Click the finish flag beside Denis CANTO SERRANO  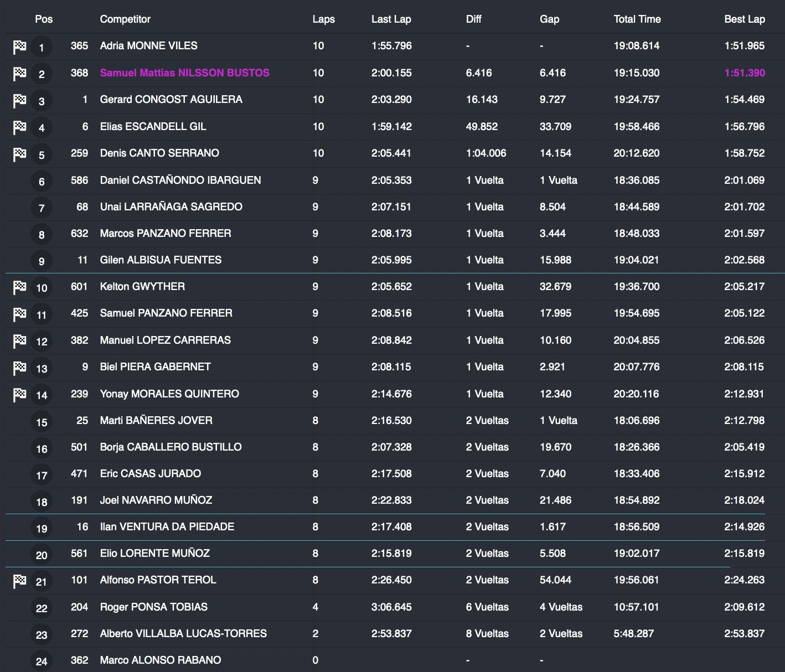[20, 154]
